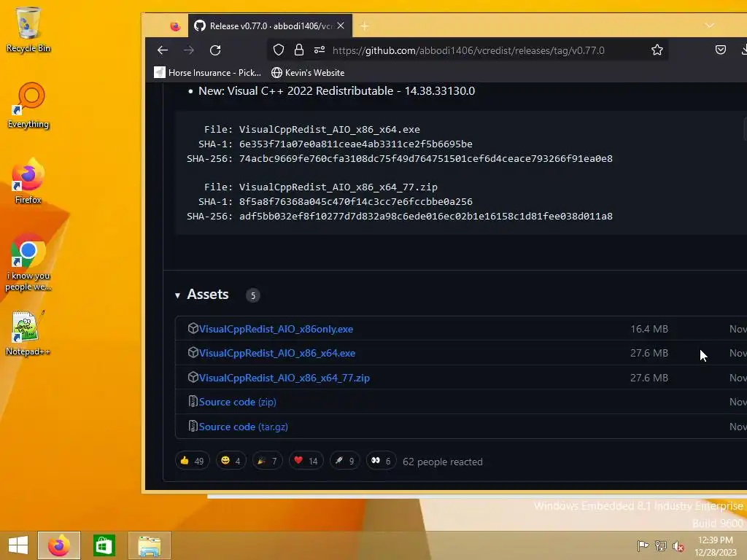Open Recycle Bin desktop icon
Image resolution: width=747 pixels, height=560 pixels.
tap(28, 29)
